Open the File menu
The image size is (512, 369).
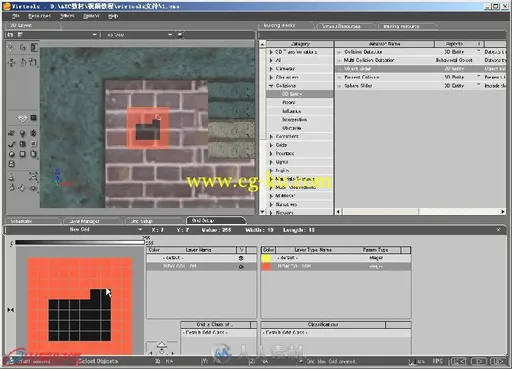tap(16, 16)
